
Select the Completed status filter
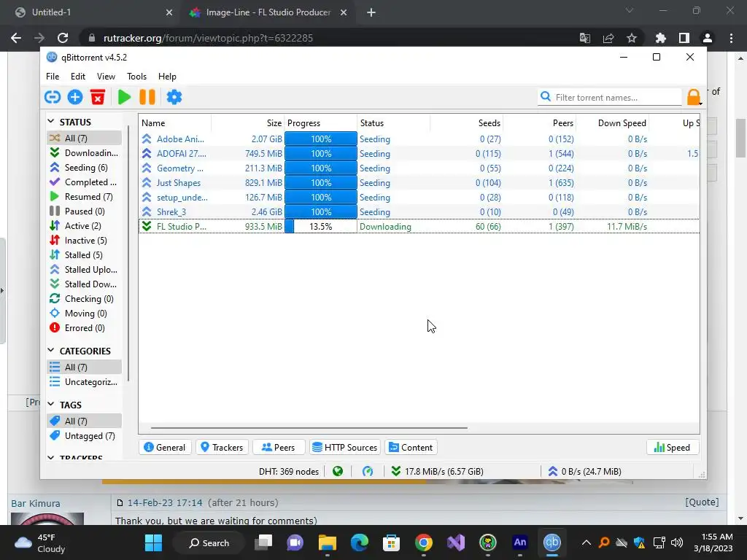point(85,182)
